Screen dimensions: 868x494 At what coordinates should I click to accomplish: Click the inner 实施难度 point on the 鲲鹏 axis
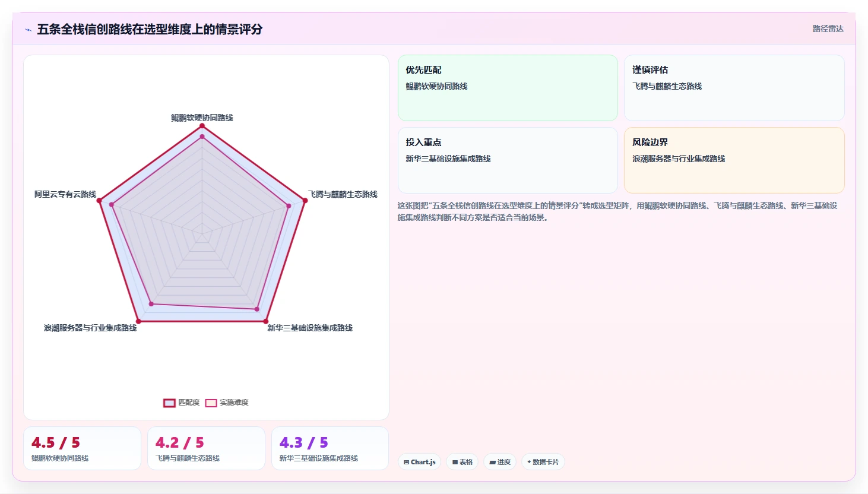point(202,137)
